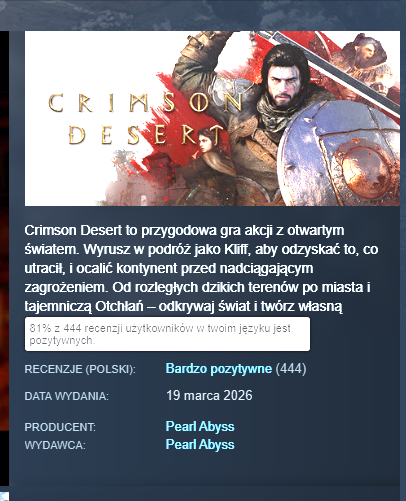This screenshot has width=406, height=501.
Task: Click the DATA WYDANIA label
Action: point(67,396)
